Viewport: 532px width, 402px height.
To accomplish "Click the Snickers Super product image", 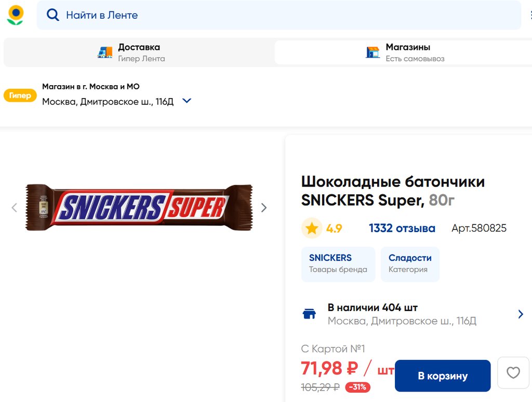I will pyautogui.click(x=139, y=207).
